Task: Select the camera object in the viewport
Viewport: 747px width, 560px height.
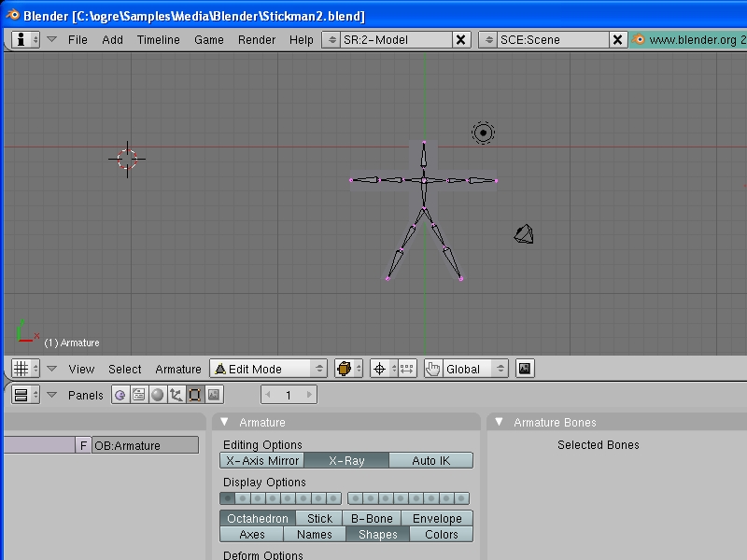Action: (524, 234)
